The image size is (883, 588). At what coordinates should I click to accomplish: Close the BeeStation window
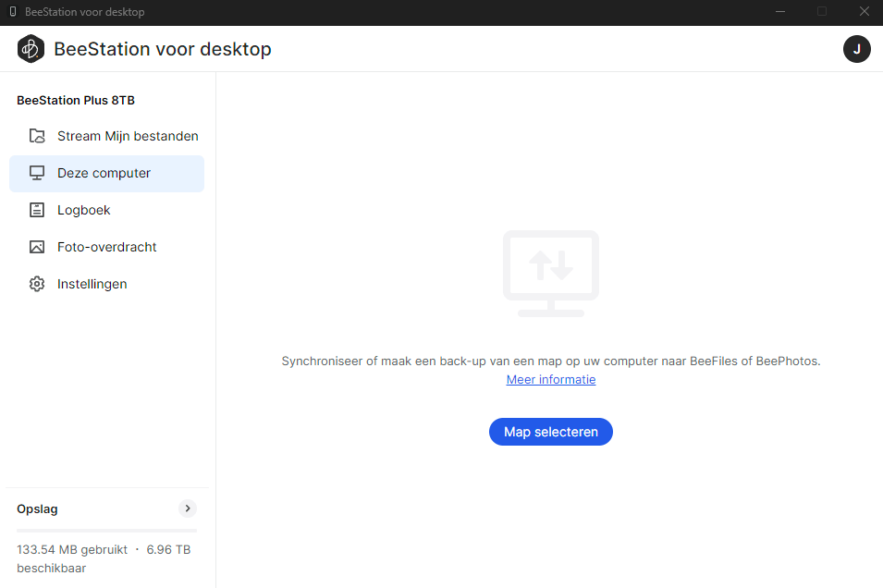(x=865, y=12)
